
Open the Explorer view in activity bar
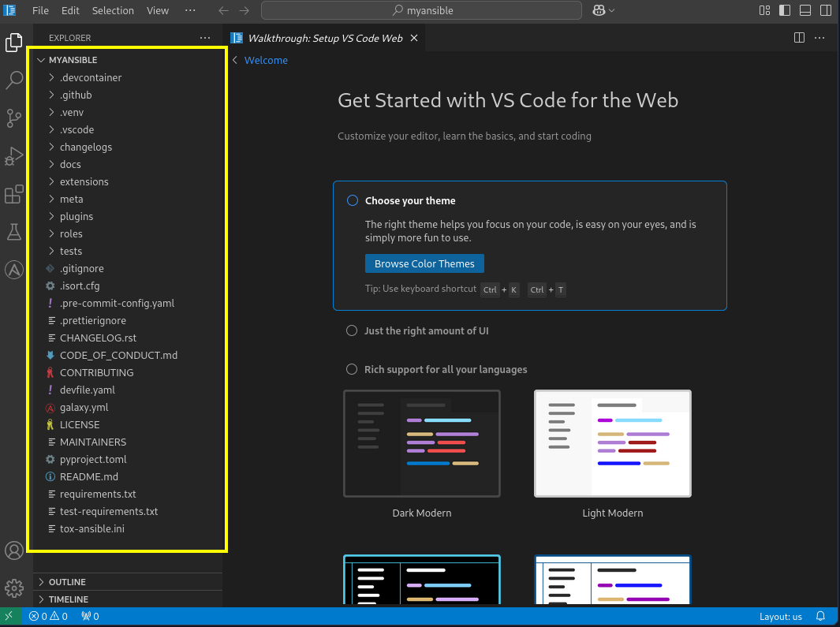(x=14, y=43)
